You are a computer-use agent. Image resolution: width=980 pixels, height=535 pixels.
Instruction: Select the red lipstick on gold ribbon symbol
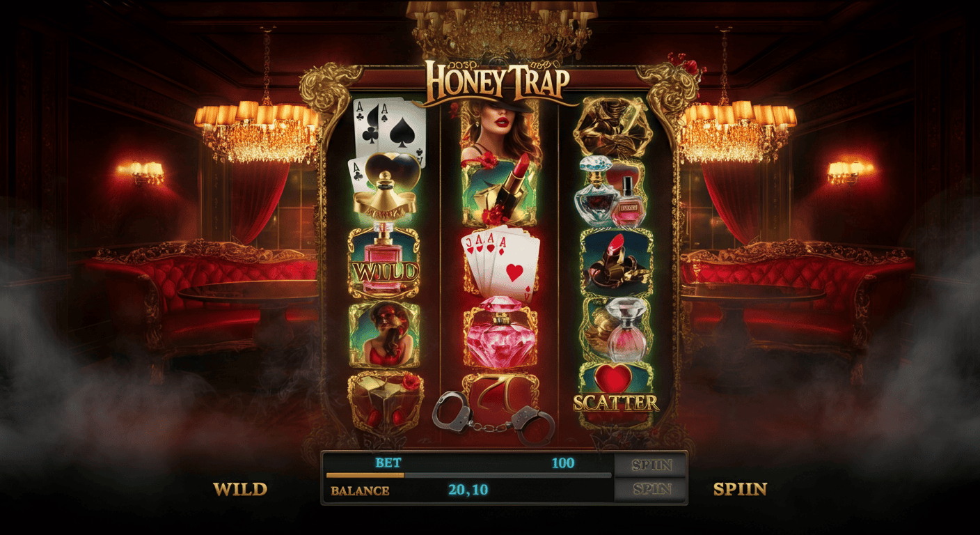pyautogui.click(x=616, y=261)
